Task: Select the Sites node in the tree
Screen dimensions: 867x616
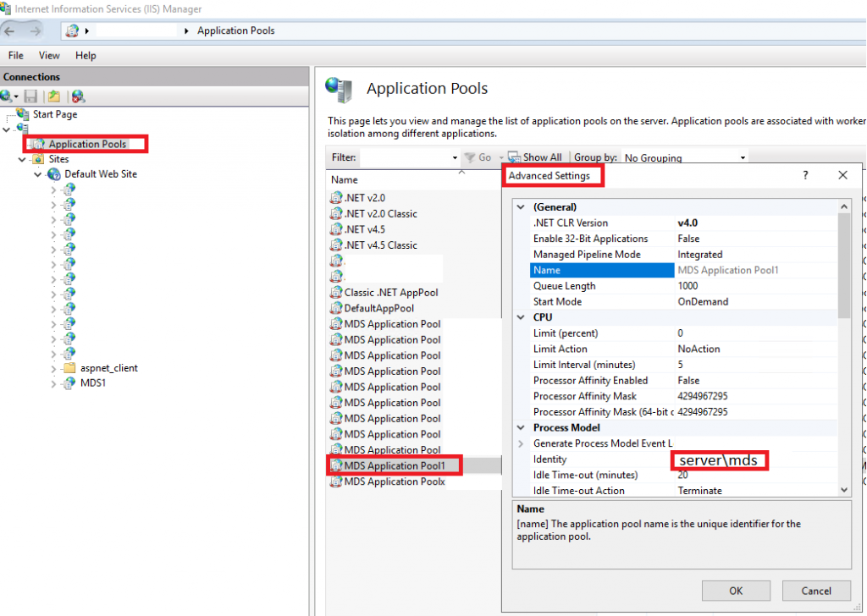Action: pos(58,159)
